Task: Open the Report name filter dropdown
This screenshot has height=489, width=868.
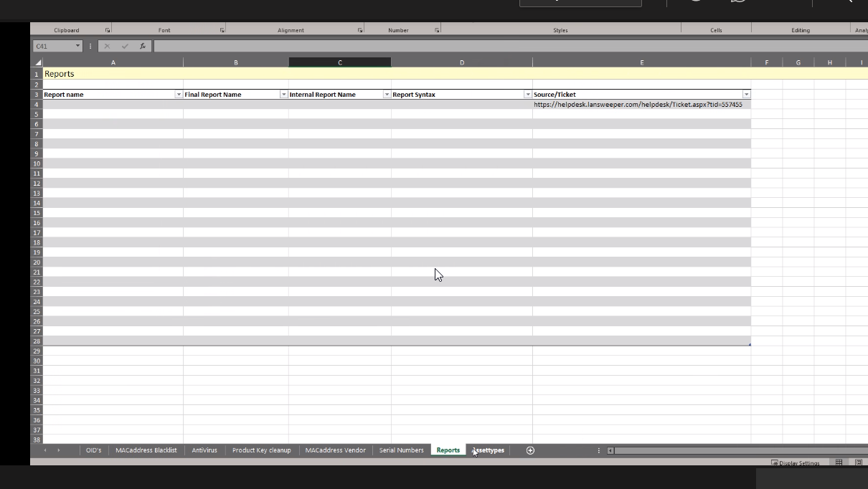Action: tap(179, 95)
